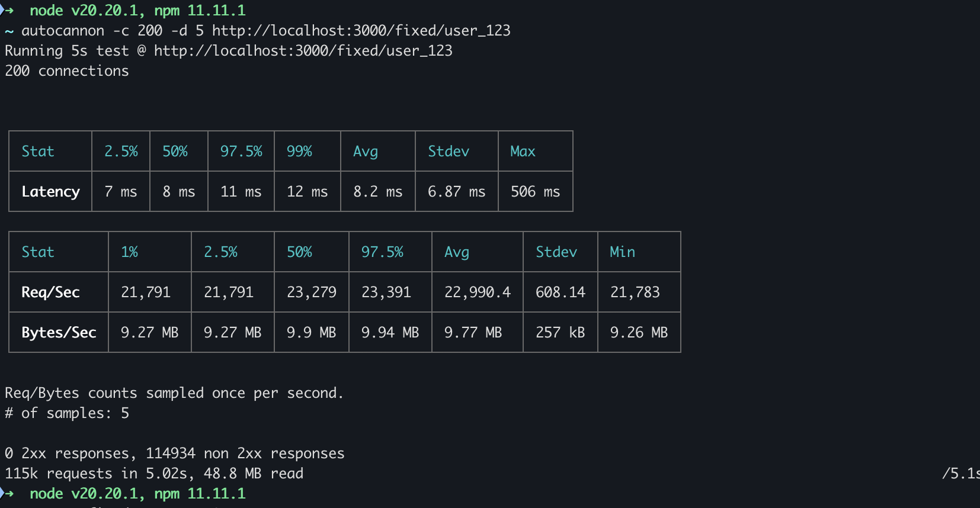Click the prompt arrow on the bottom line
The width and height of the screenshot is (980, 508).
pyautogui.click(x=8, y=494)
